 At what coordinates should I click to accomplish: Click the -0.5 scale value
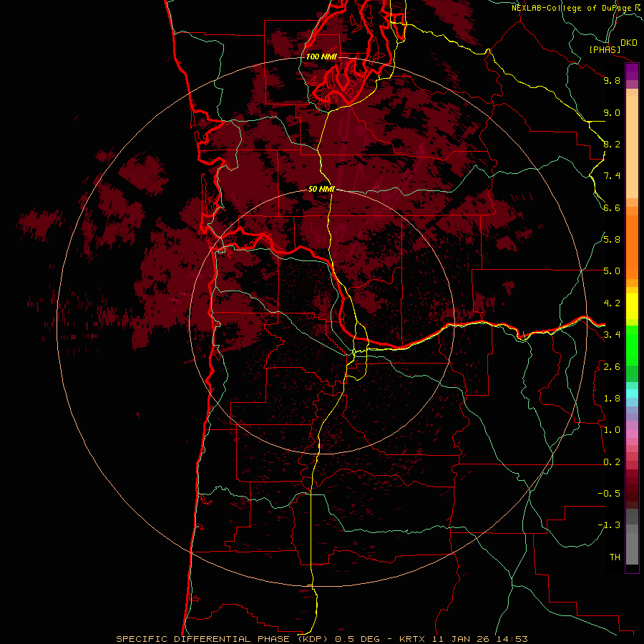609,494
